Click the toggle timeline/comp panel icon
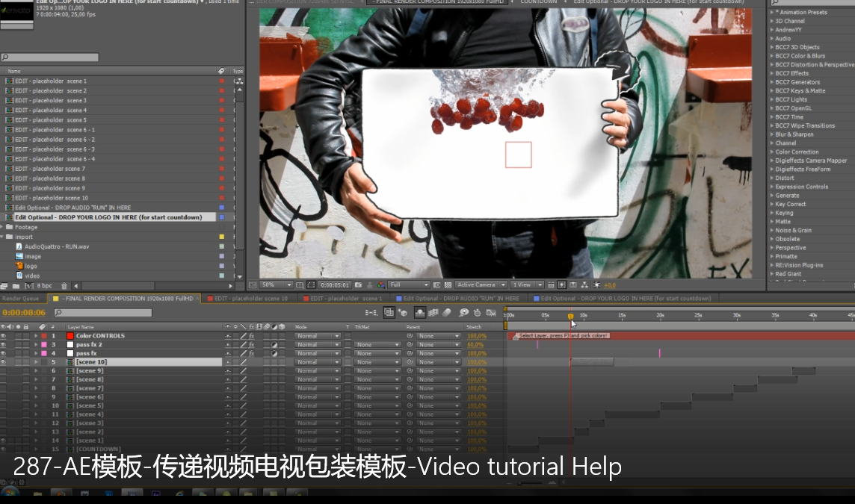This screenshot has width=855, height=504. (x=573, y=285)
